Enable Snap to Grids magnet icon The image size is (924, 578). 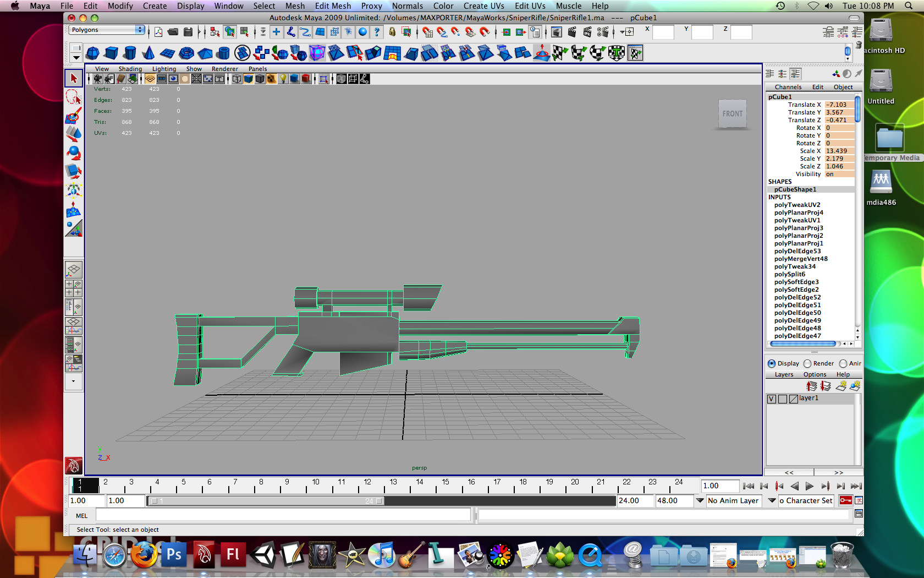pyautogui.click(x=427, y=32)
